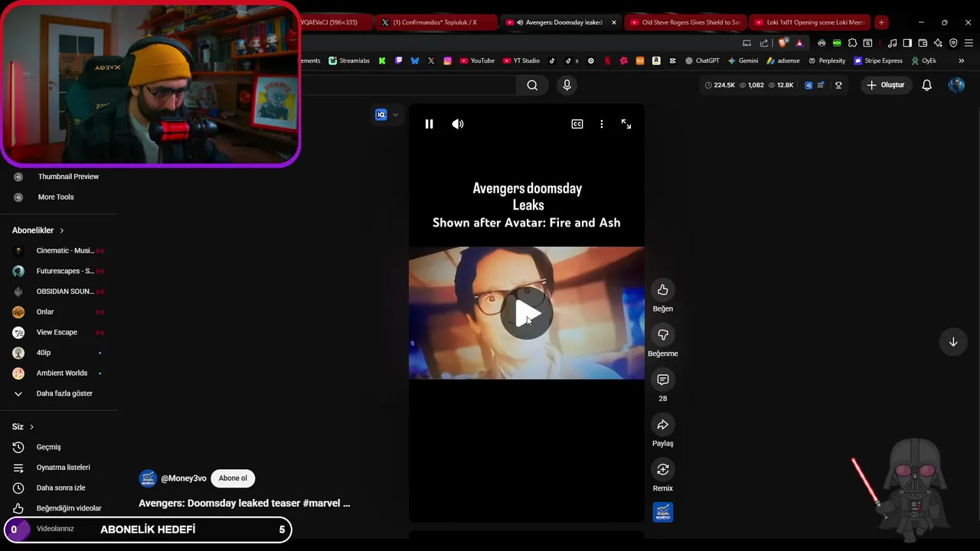Open a new browser tab
This screenshot has width=980, height=551.
coord(881,22)
